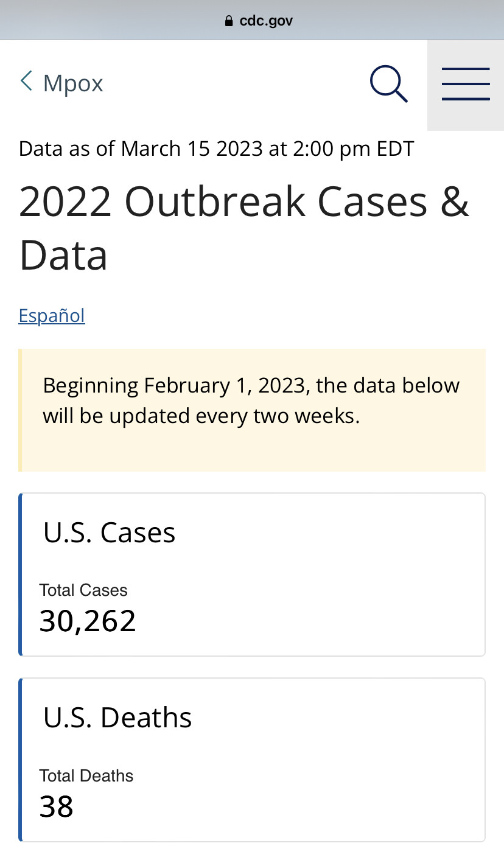Tap the Beginning February 1, 2023 notice text
Viewport: 504px width, 860px height.
click(x=251, y=400)
